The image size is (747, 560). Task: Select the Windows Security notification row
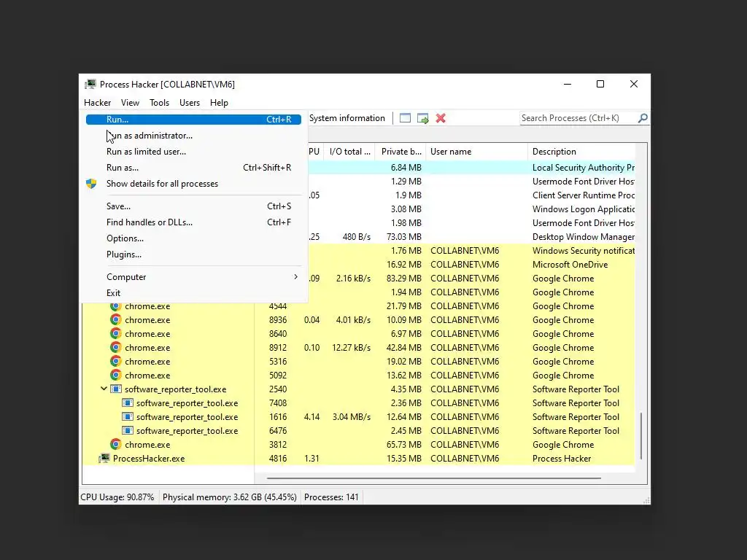coord(472,251)
